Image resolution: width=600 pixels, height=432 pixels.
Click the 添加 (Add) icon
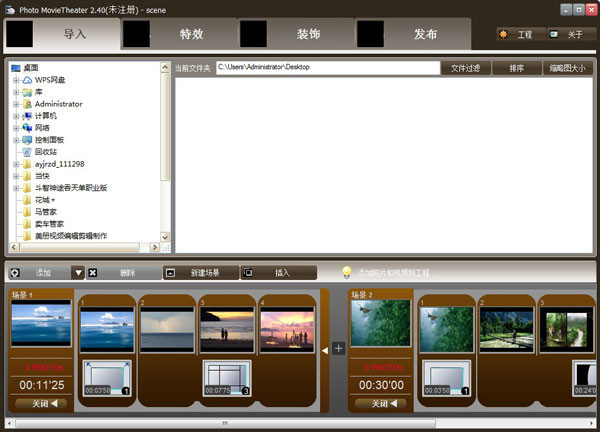coord(15,272)
